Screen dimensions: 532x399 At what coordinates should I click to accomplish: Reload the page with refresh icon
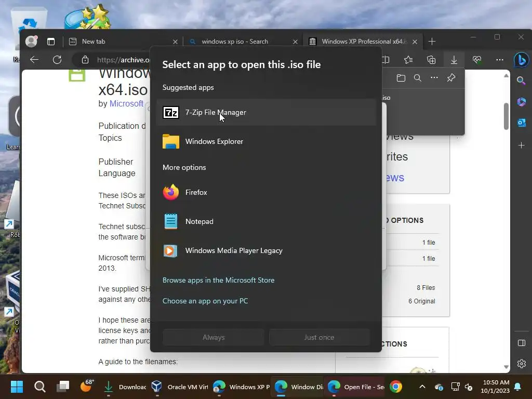pos(57,60)
